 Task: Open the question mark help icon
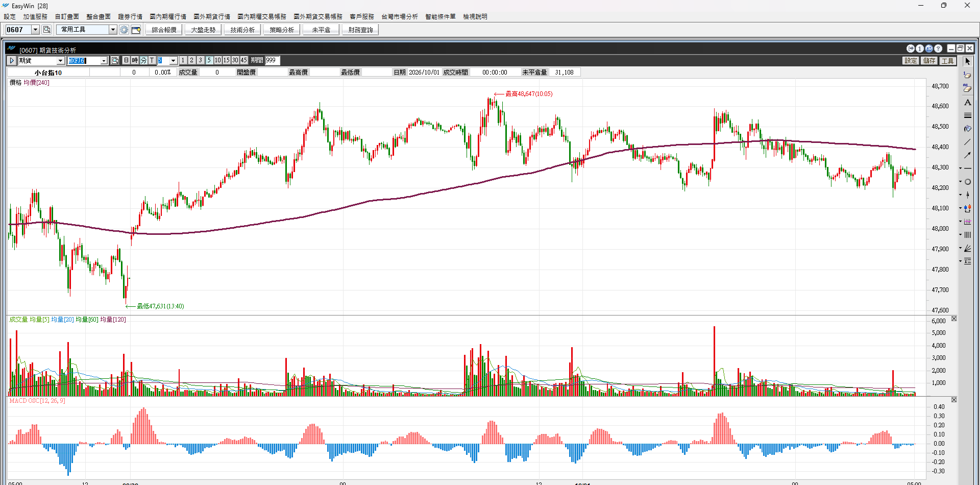pos(938,48)
